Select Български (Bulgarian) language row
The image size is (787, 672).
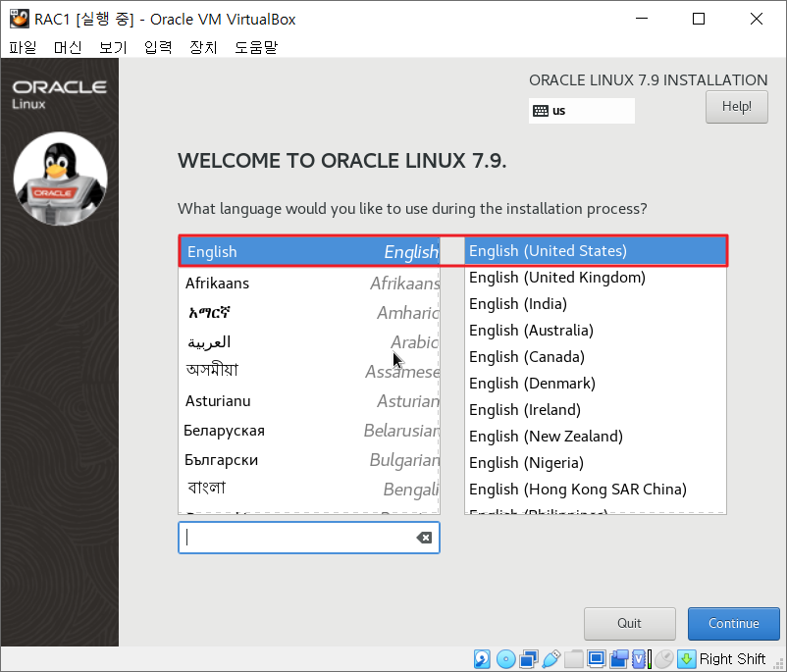pos(309,460)
